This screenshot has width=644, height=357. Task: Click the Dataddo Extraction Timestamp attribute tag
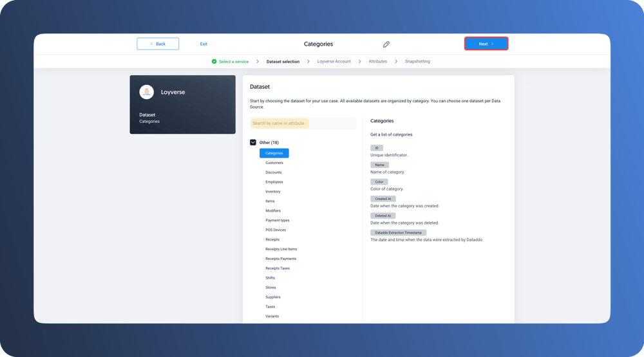(398, 233)
